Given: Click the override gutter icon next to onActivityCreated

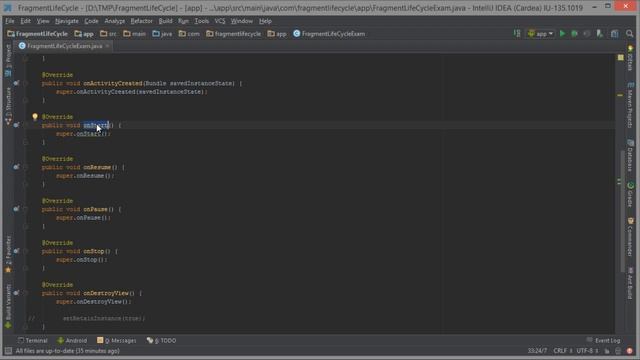Looking at the screenshot, I should [16, 83].
